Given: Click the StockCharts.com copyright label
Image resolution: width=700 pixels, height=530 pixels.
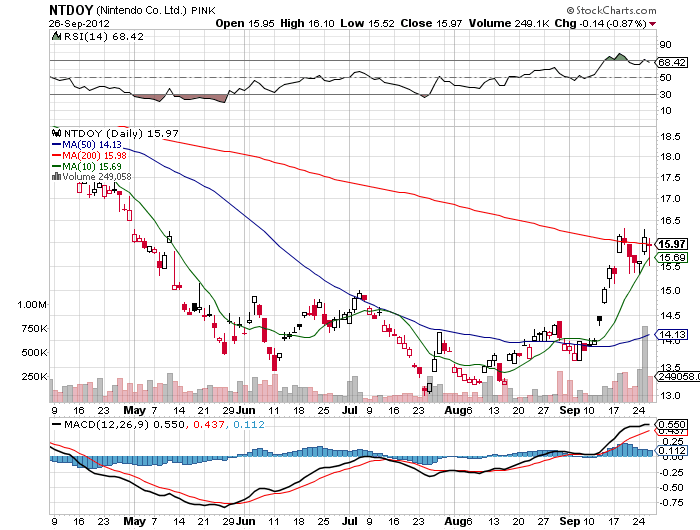Looking at the screenshot, I should [x=611, y=10].
